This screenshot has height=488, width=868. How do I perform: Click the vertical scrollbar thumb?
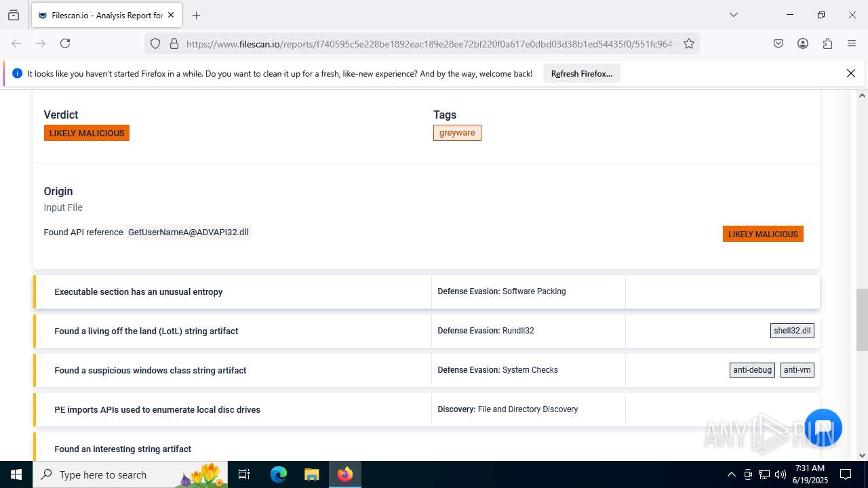click(x=862, y=320)
